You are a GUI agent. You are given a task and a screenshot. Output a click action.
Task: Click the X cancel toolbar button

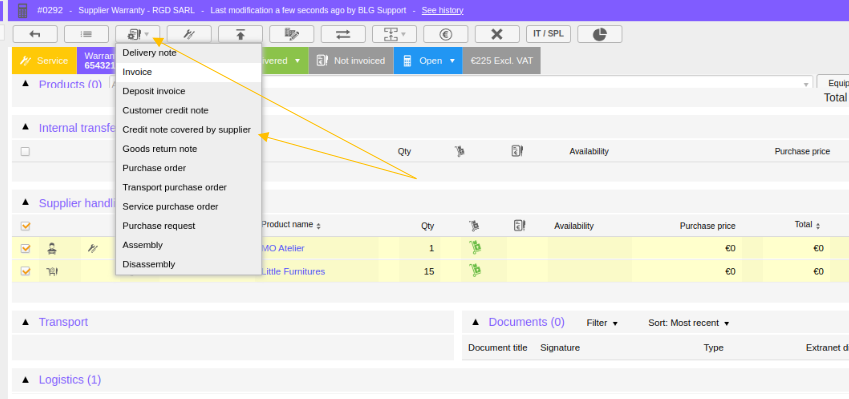pos(497,34)
